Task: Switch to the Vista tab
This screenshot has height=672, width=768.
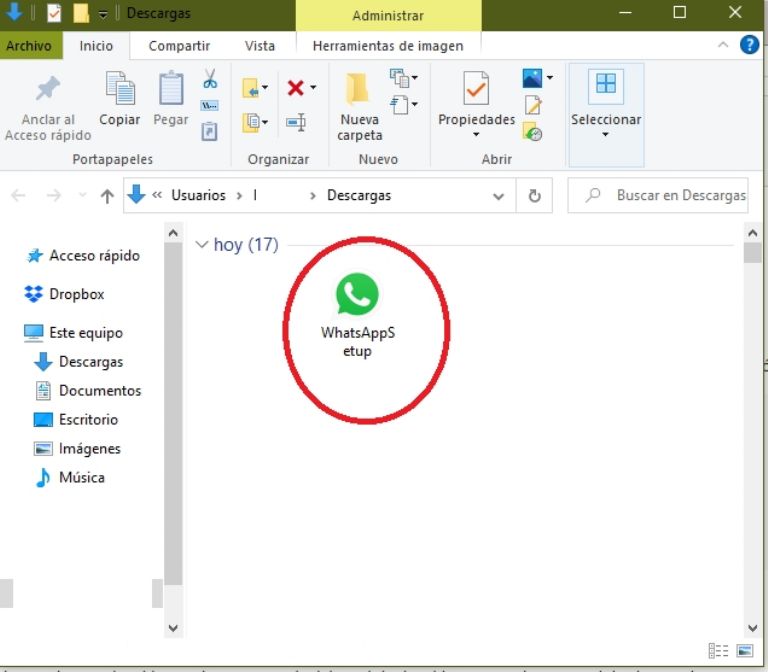Action: 260,46
